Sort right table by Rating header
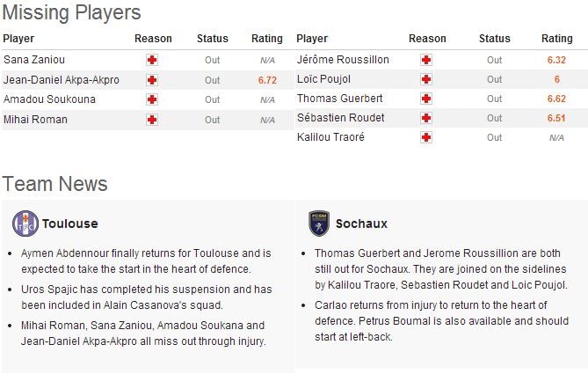The image size is (588, 374). coord(556,39)
